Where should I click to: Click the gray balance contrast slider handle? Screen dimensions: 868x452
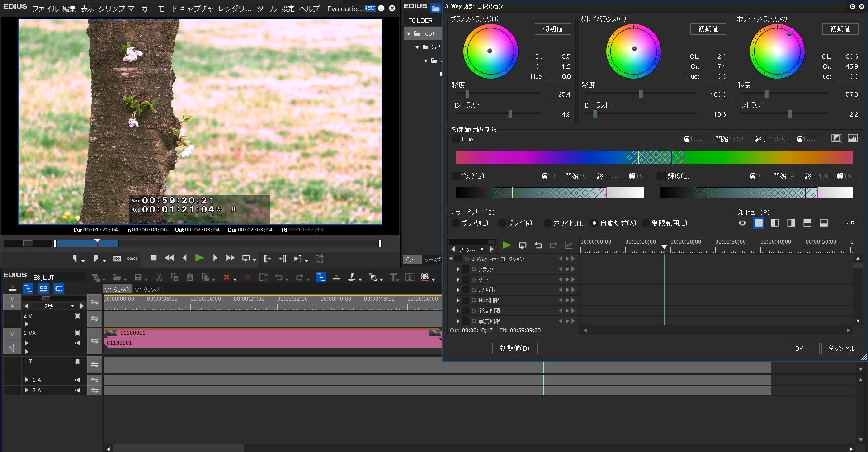pyautogui.click(x=595, y=114)
